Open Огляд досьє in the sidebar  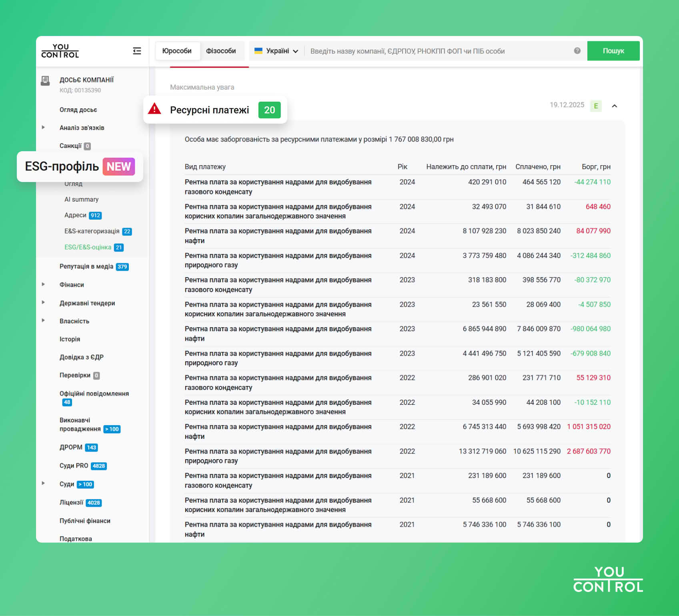pyautogui.click(x=78, y=109)
